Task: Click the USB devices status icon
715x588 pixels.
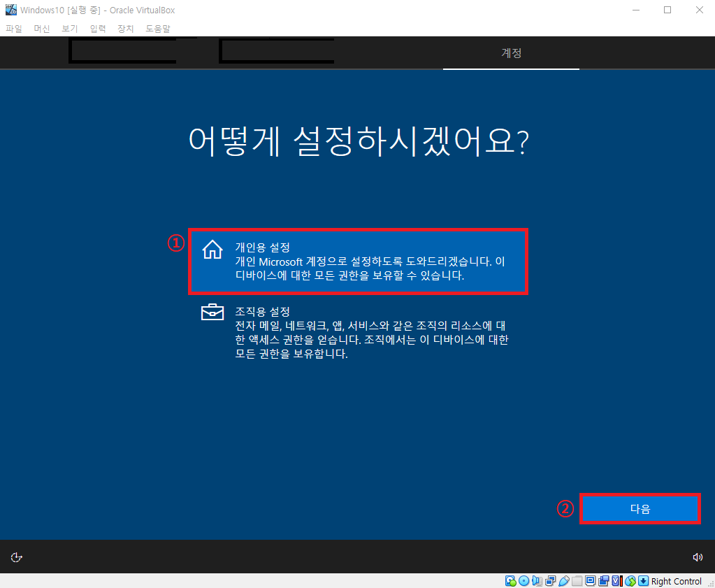Action: coord(564,581)
